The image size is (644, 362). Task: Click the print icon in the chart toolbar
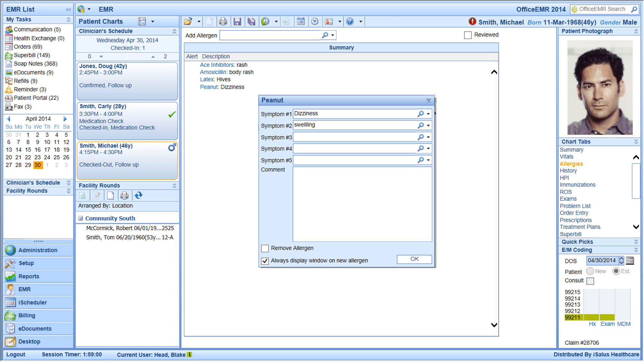pyautogui.click(x=223, y=22)
